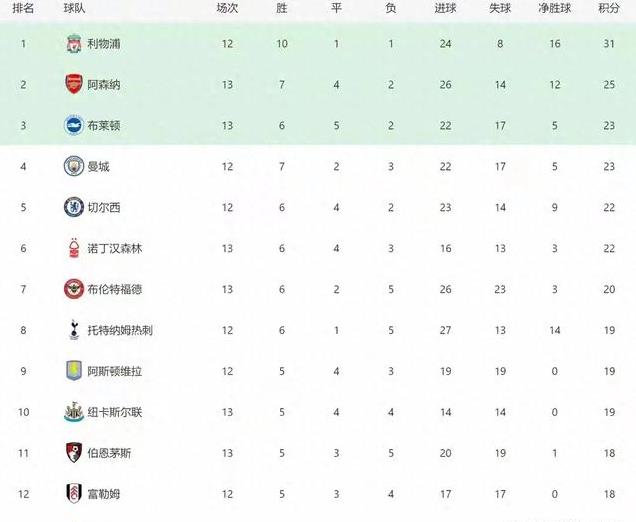Viewport: 636px width, 522px height.
Task: Click the Newcastle United crest icon
Action: click(x=73, y=412)
